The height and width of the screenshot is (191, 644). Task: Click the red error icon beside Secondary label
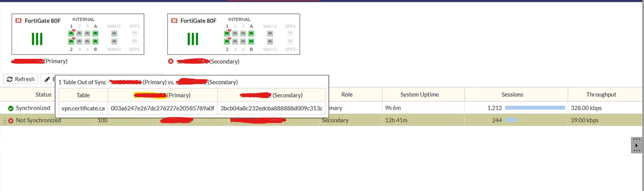coord(171,61)
